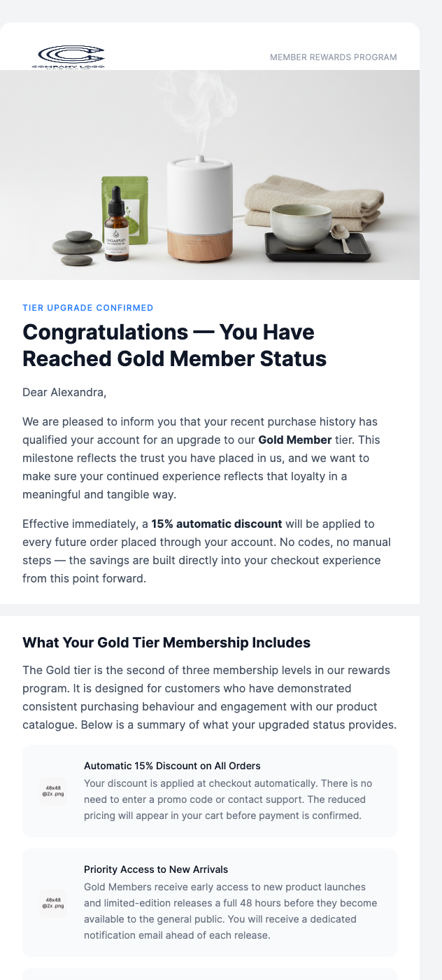Click the company logo in header
Viewport: 442px width, 980px height.
click(70, 57)
